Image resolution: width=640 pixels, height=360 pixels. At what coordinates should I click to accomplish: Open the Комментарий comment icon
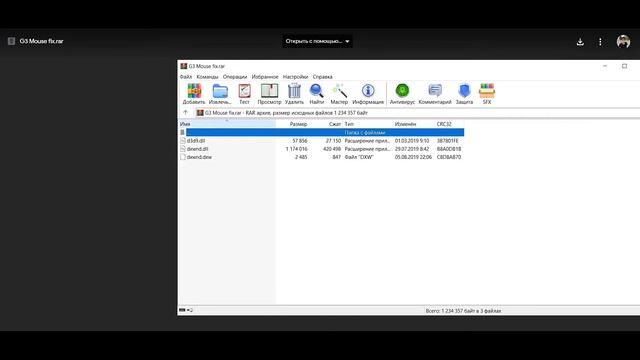tap(435, 91)
